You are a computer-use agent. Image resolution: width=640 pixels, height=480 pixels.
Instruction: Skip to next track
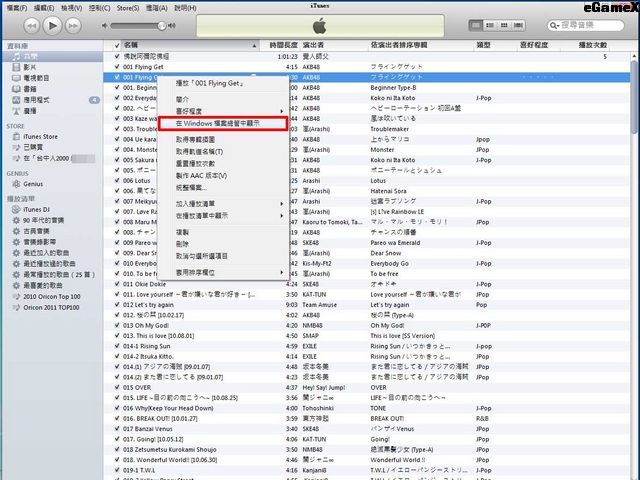pos(73,26)
